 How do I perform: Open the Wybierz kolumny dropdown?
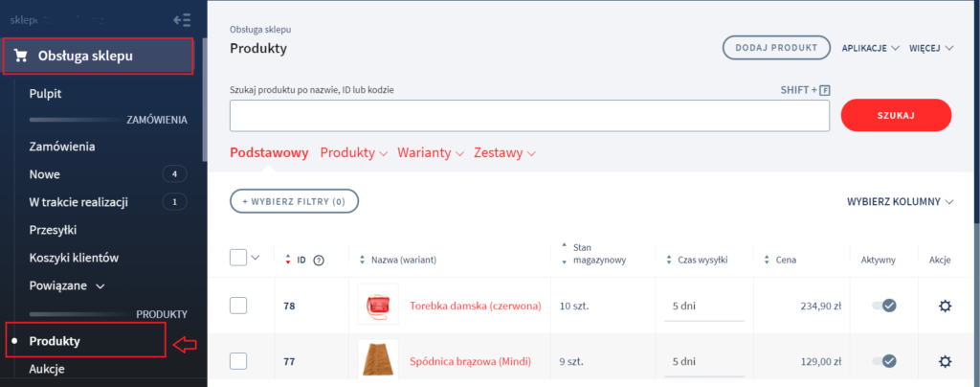(900, 202)
